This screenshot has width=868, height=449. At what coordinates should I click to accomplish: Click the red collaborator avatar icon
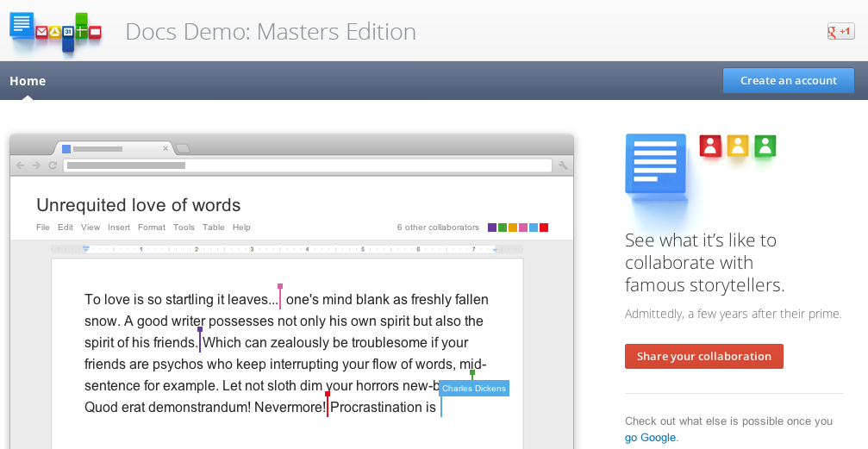[709, 146]
